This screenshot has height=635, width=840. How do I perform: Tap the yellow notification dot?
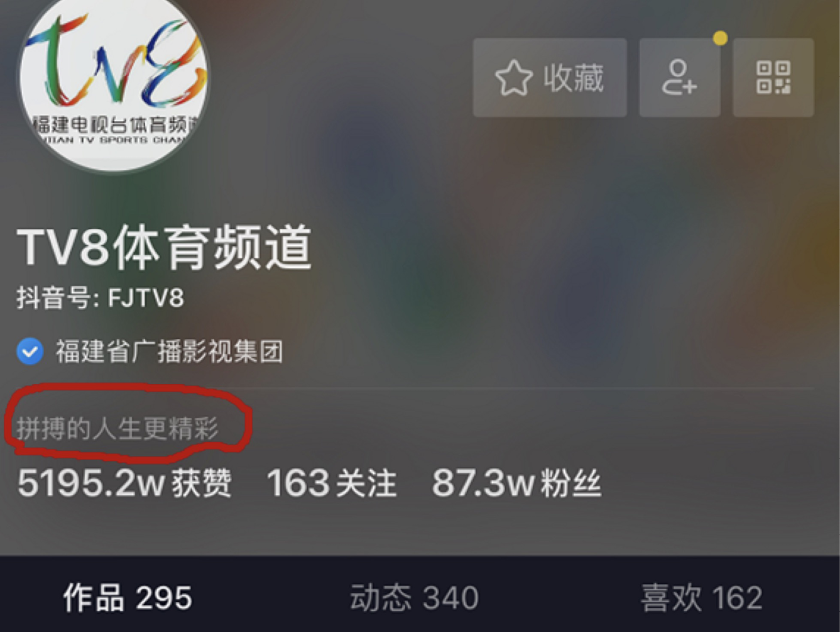coord(720,38)
